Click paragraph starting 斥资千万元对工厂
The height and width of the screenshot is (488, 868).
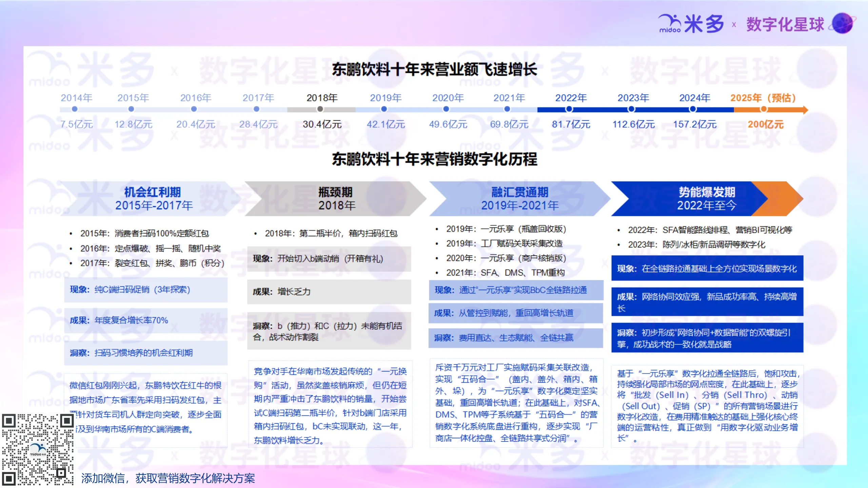[x=517, y=403]
